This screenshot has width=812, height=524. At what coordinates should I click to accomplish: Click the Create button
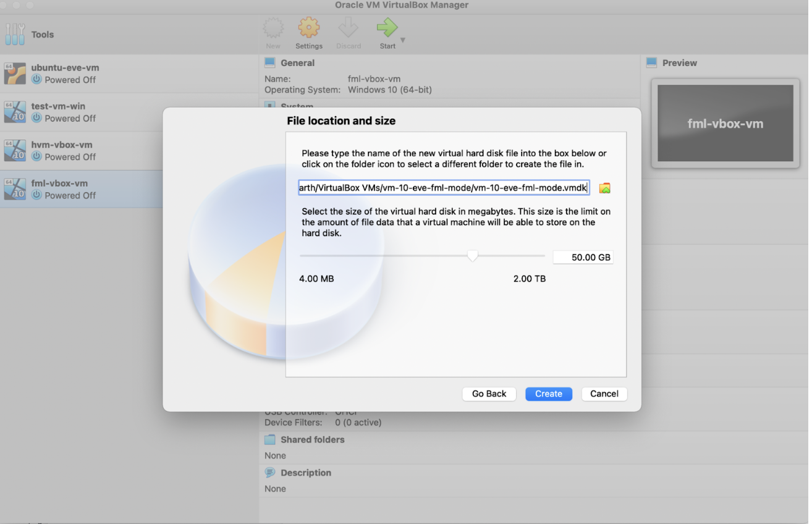click(549, 394)
